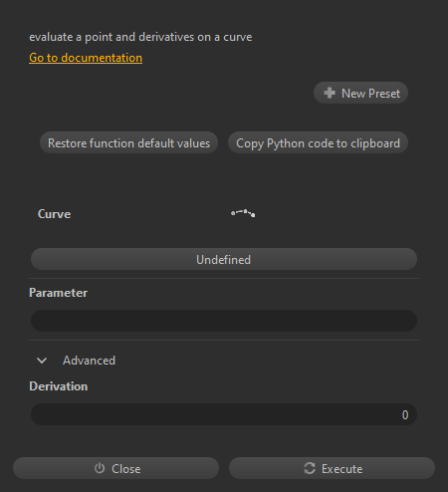Click the refresh arrows icon on Execute
The image size is (448, 492).
point(310,468)
